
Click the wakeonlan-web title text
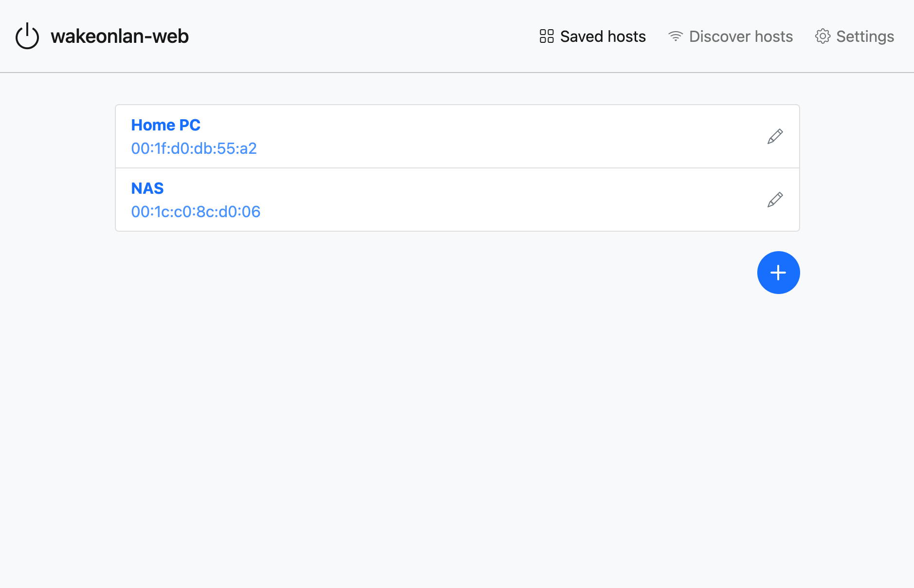coord(120,36)
